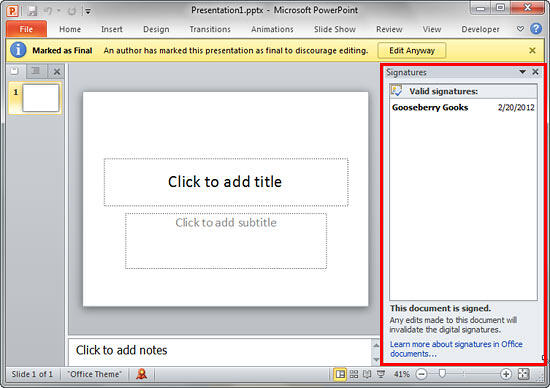550x388 pixels.
Task: Switch to the Design ribbon tab
Action: click(x=156, y=29)
